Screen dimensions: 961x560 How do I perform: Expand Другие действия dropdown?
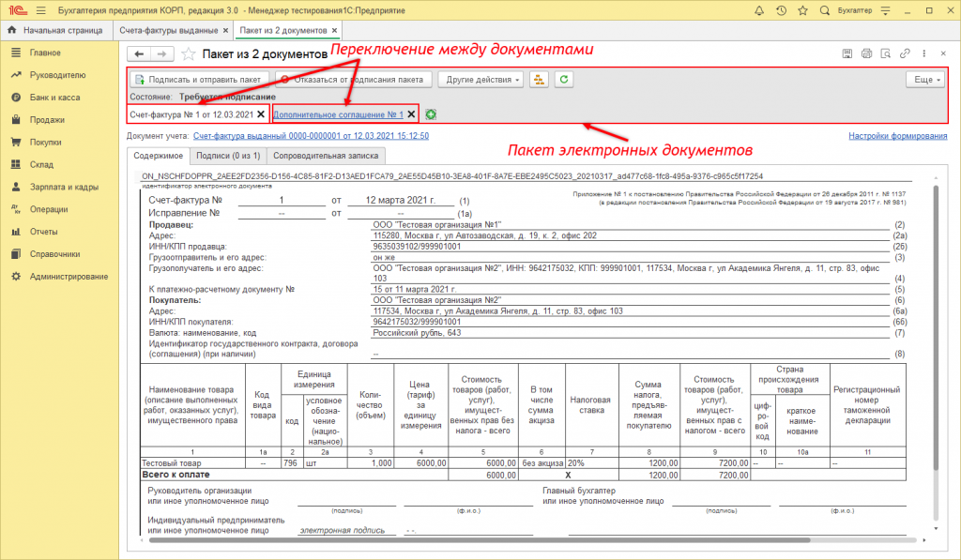[x=481, y=80]
